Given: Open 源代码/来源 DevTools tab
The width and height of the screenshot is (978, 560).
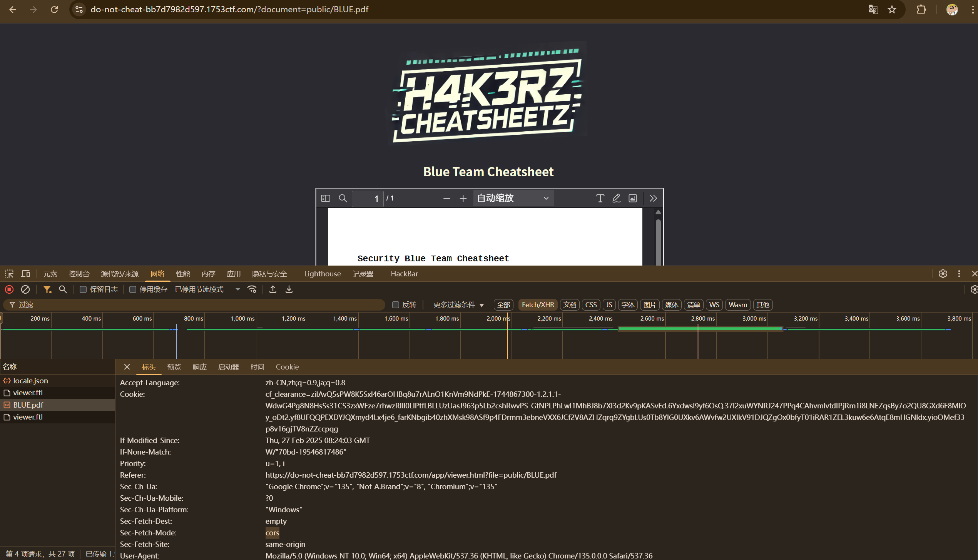Looking at the screenshot, I should pyautogui.click(x=120, y=274).
